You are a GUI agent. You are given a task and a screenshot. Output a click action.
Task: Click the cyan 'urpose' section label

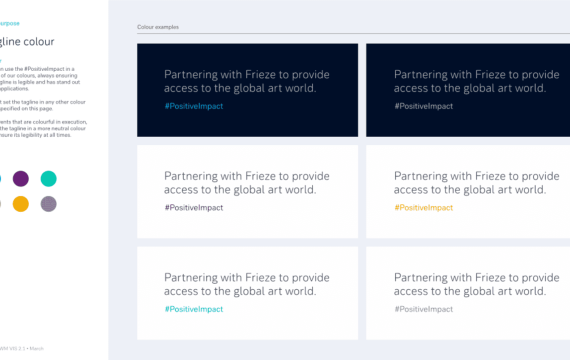[x=10, y=23]
